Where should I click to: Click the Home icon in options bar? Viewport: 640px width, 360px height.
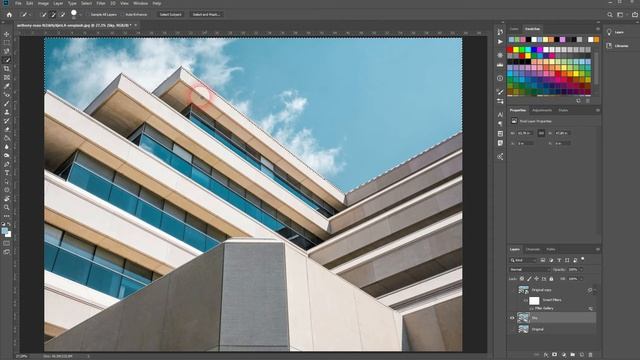coord(9,14)
